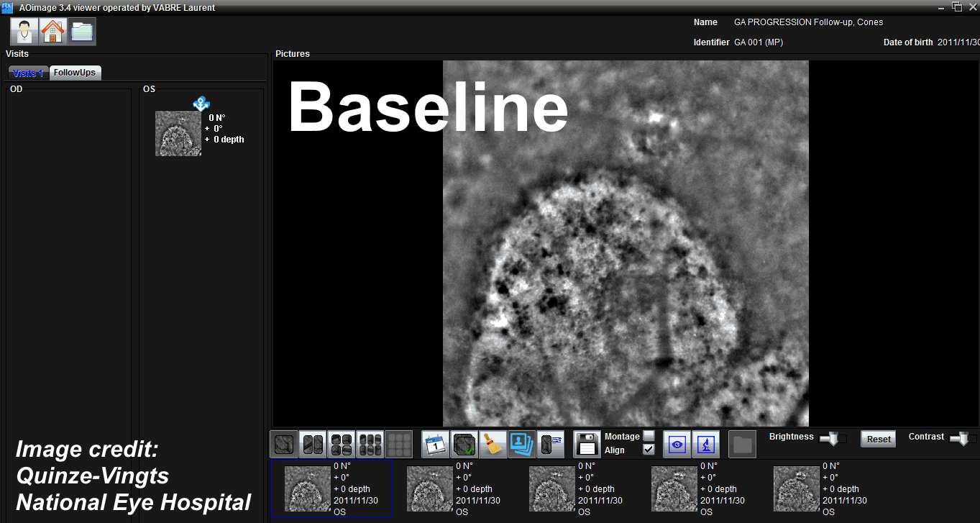Uncheck the Align checkbox
980x523 pixels.
click(649, 450)
